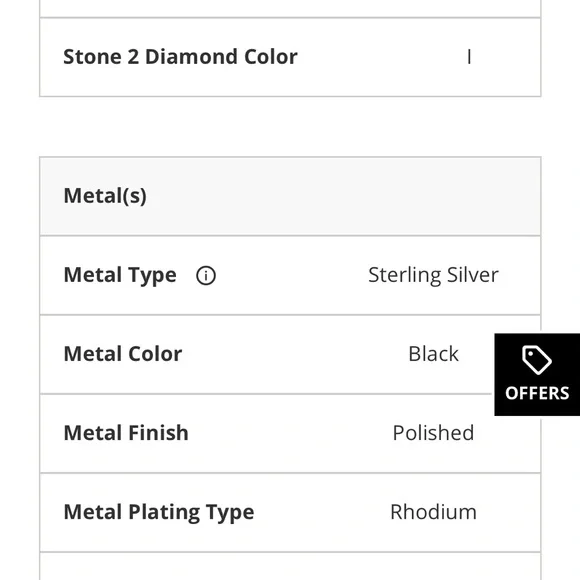Screen dimensions: 580x580
Task: Select the Metal(s) section header
Action: click(x=290, y=196)
